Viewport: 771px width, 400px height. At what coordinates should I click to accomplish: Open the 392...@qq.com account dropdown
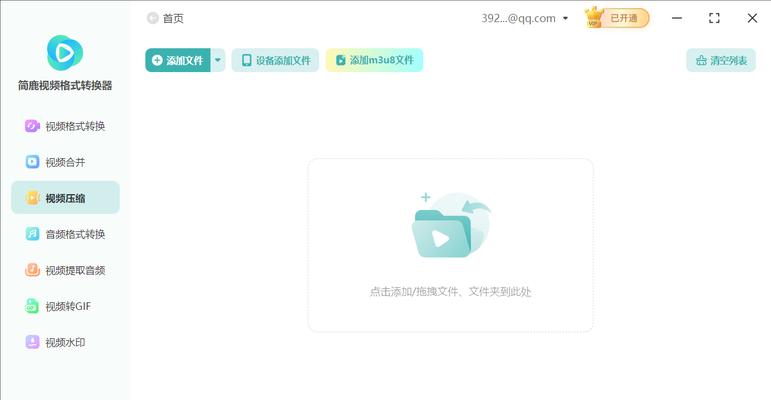[x=525, y=18]
